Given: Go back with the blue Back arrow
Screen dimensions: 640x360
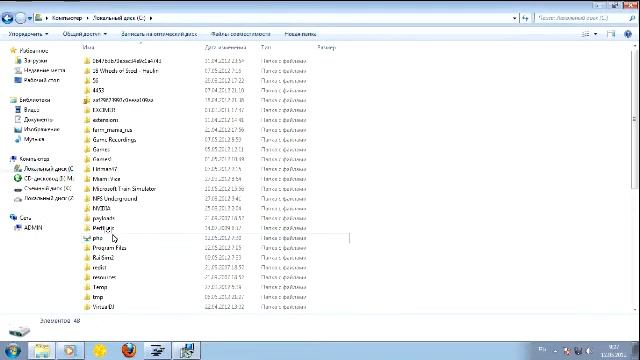Looking at the screenshot, I should 7,18.
